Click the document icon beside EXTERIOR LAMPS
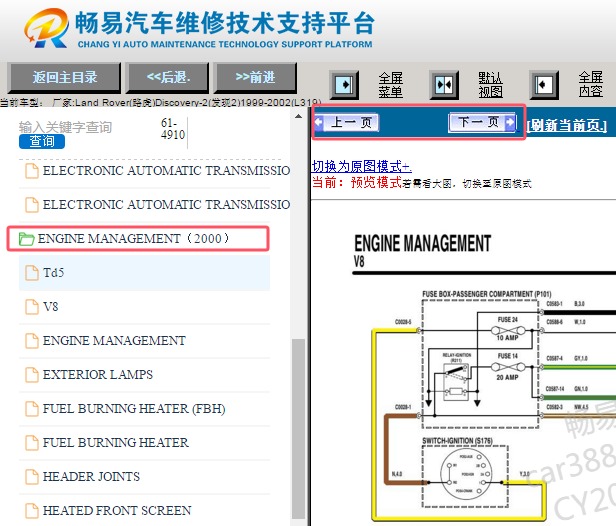 [32, 375]
